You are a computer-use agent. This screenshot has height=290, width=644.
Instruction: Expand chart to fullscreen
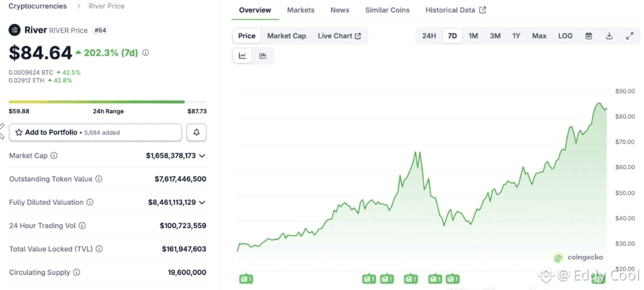click(630, 36)
